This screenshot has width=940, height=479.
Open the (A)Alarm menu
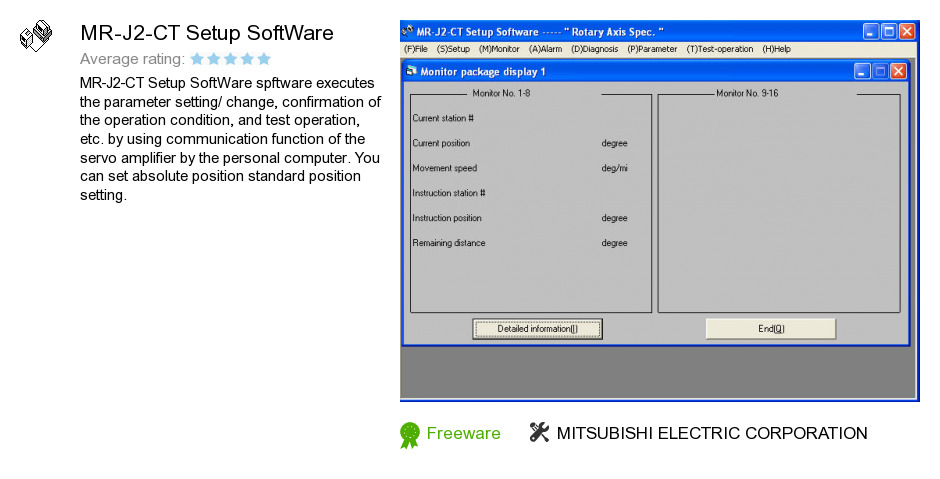point(546,49)
